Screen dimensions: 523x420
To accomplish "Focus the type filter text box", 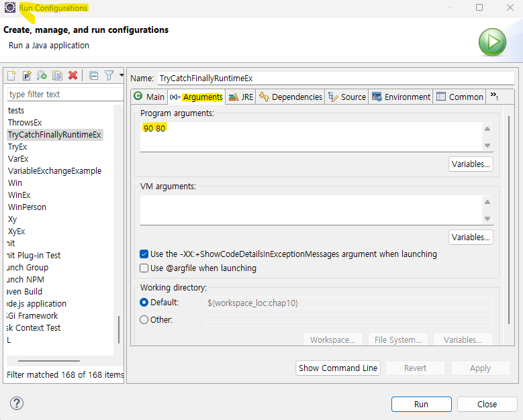I will [65, 95].
